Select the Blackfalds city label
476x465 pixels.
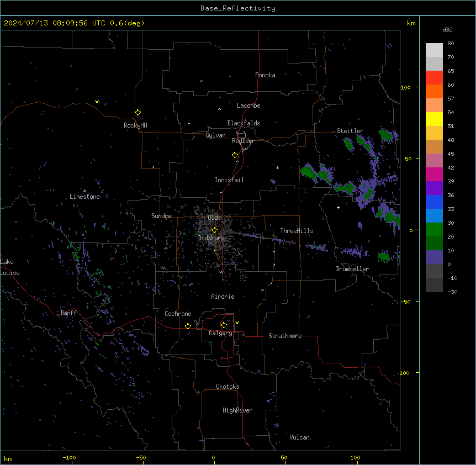click(244, 123)
